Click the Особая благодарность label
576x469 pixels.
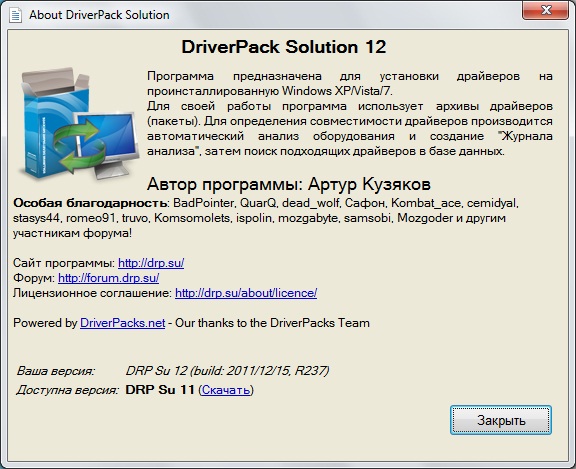pos(90,203)
